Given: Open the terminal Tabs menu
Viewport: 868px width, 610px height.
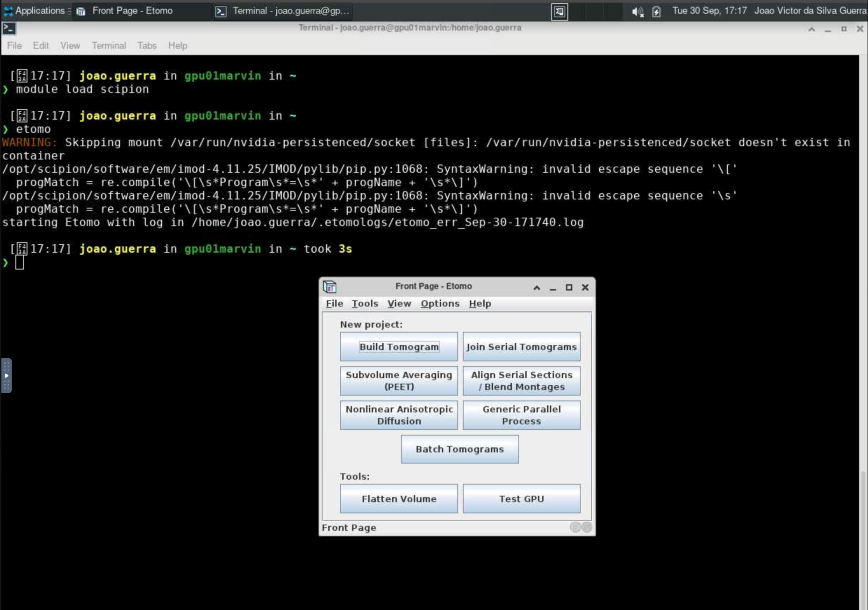Looking at the screenshot, I should (x=146, y=46).
